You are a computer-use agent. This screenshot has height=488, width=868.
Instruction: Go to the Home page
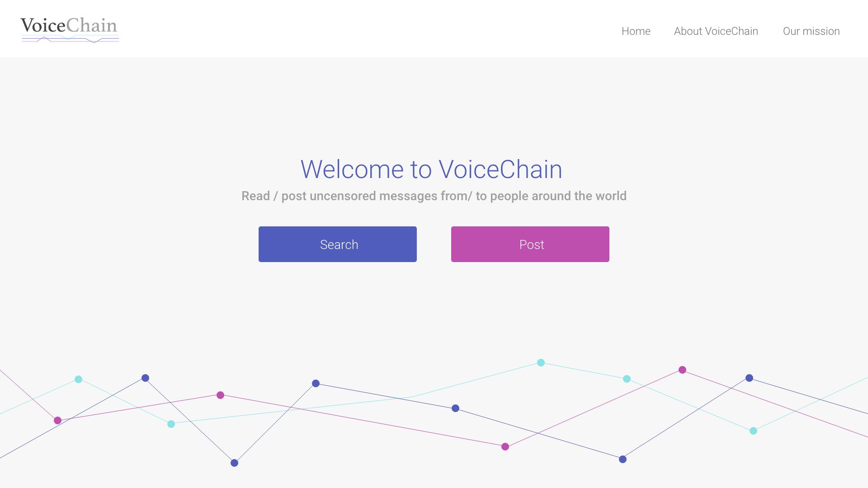pyautogui.click(x=636, y=31)
